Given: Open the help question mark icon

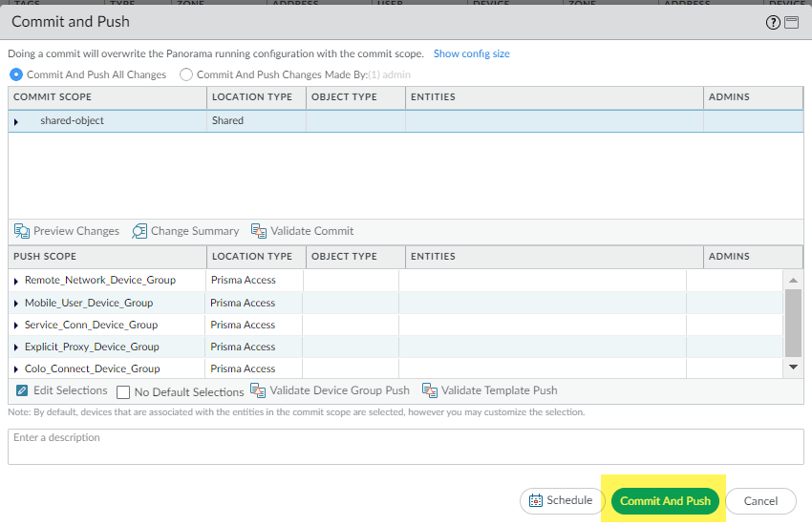Looking at the screenshot, I should coord(773,22).
